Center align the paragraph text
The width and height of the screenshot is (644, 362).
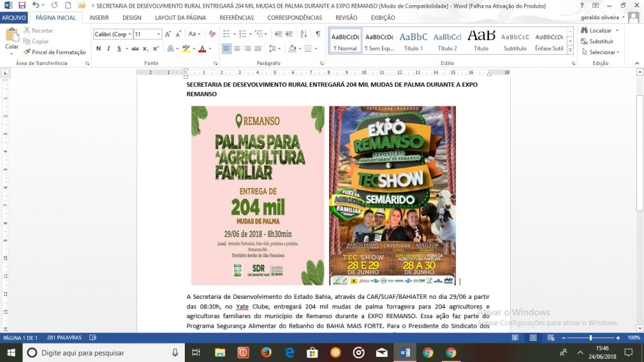click(237, 48)
